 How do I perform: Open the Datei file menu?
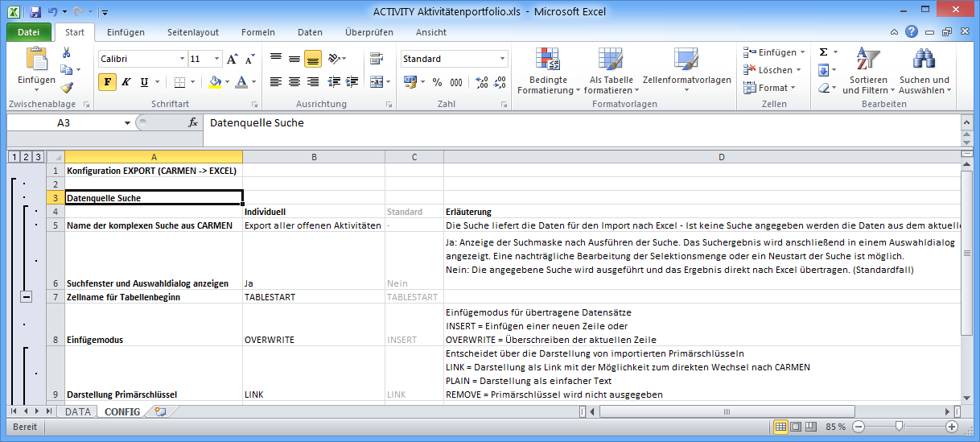(28, 32)
